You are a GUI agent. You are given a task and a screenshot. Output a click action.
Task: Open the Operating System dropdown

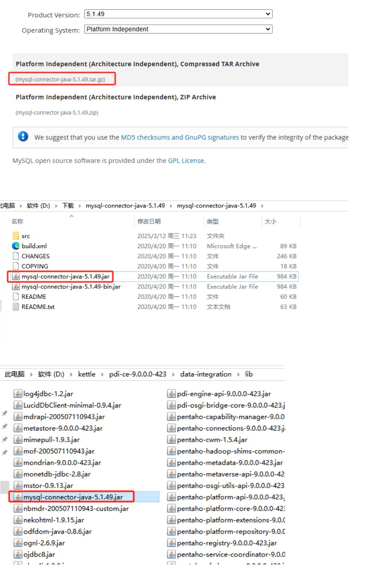[178, 29]
